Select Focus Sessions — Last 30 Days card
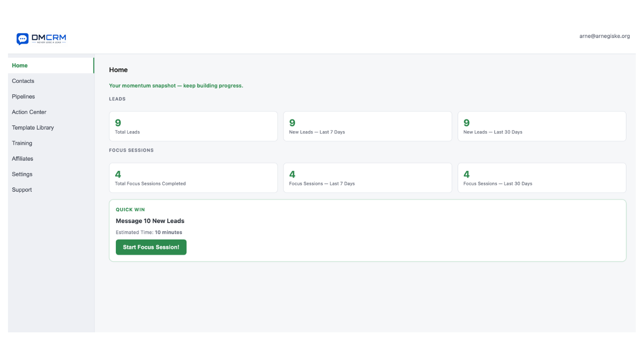The height and width of the screenshot is (362, 644). pos(542,178)
